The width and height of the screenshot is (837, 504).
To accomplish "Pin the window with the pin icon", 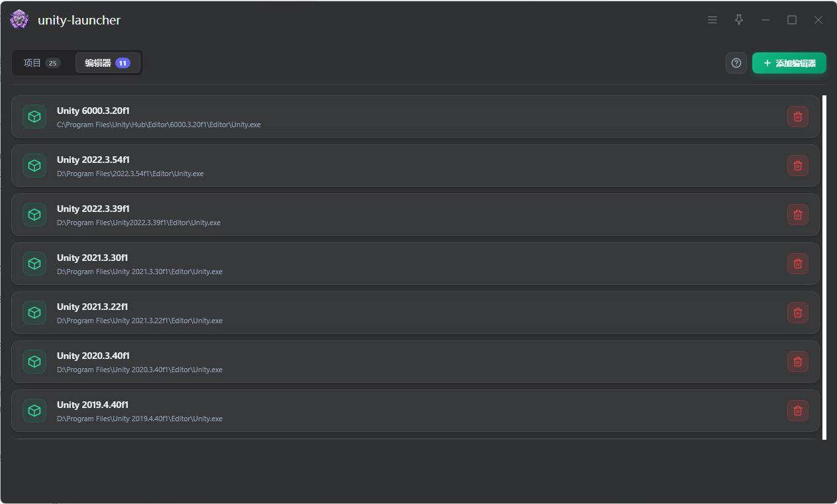I will click(739, 20).
